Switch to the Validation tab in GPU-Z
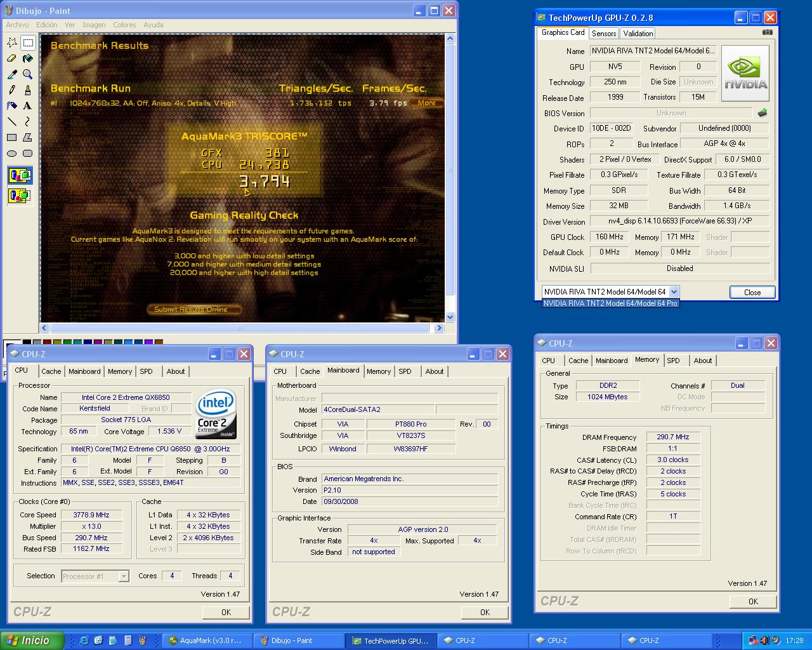This screenshot has width=812, height=650. (x=638, y=34)
